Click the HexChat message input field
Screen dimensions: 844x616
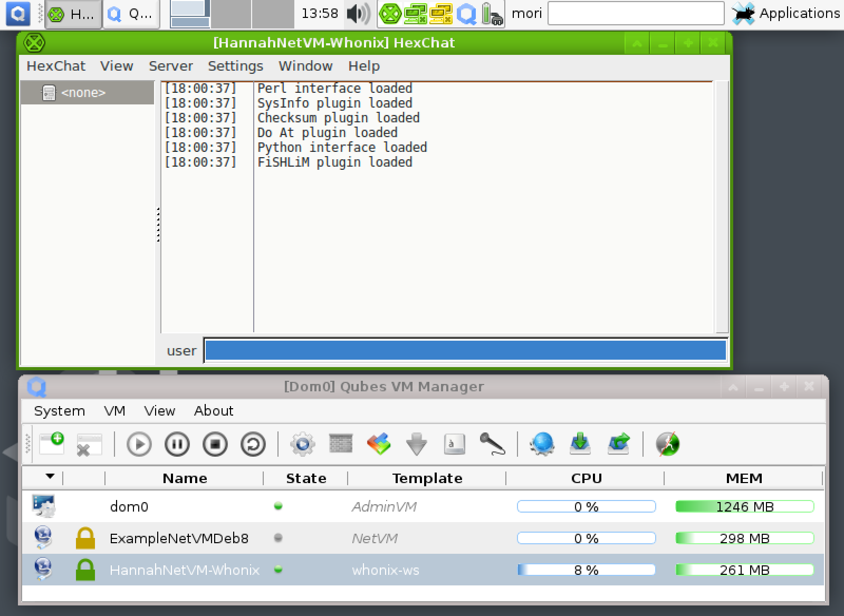[465, 351]
